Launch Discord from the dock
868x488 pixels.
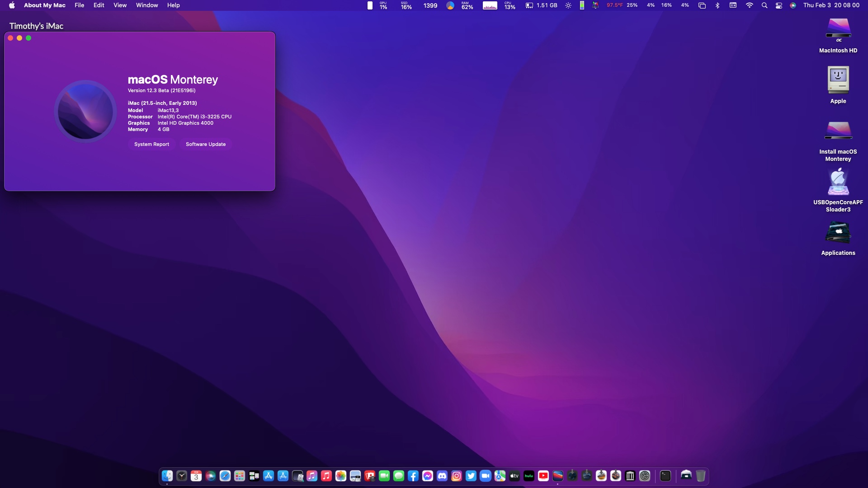click(442, 475)
